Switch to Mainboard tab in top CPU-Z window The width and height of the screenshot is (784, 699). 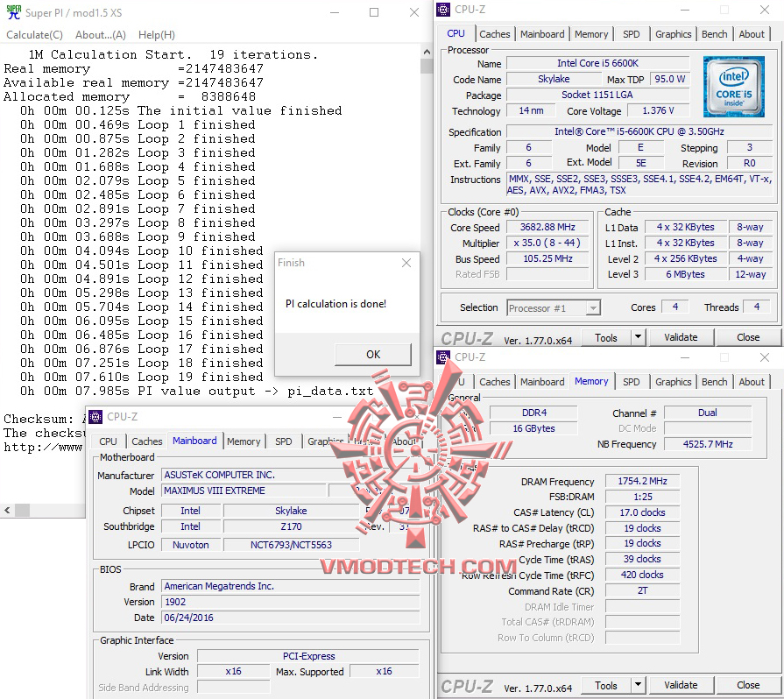point(542,34)
